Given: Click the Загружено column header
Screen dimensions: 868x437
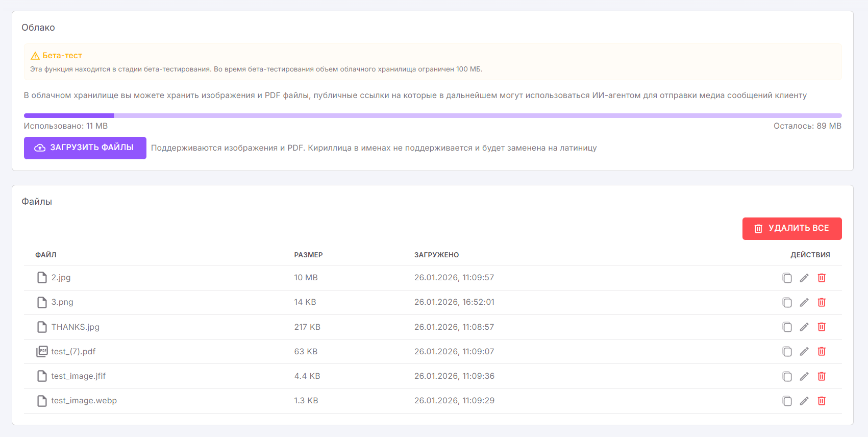Looking at the screenshot, I should coord(436,255).
